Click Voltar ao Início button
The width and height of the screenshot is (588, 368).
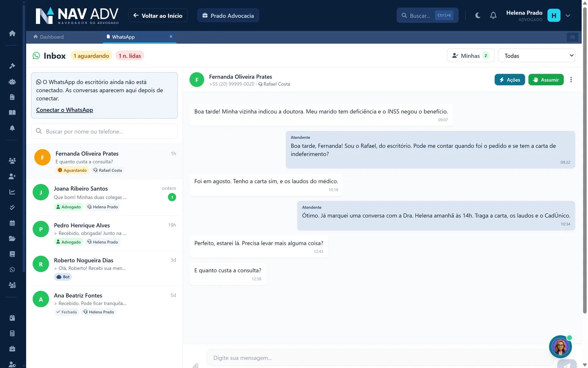[158, 15]
